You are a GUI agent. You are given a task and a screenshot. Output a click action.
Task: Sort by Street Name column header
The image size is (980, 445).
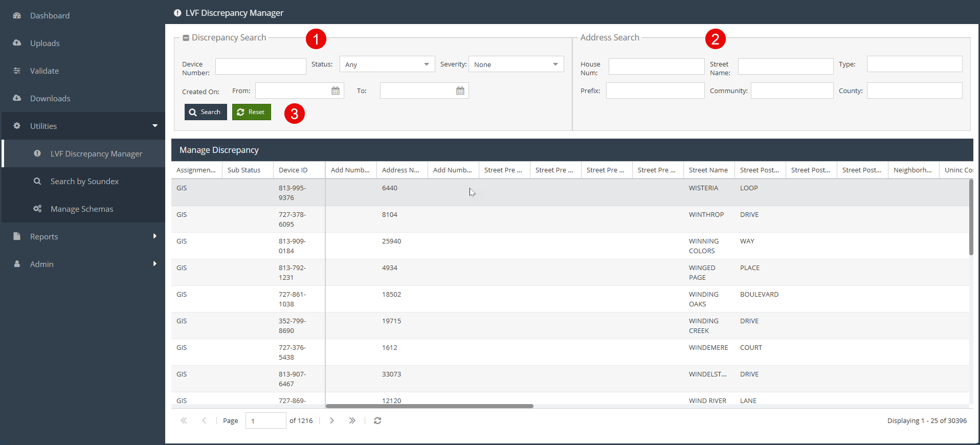708,170
